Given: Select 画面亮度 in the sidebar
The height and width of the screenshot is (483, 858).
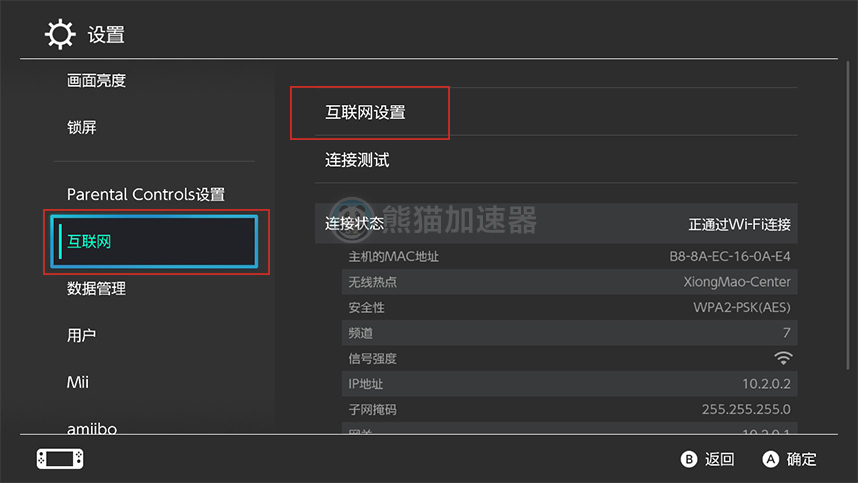Looking at the screenshot, I should pos(97,81).
